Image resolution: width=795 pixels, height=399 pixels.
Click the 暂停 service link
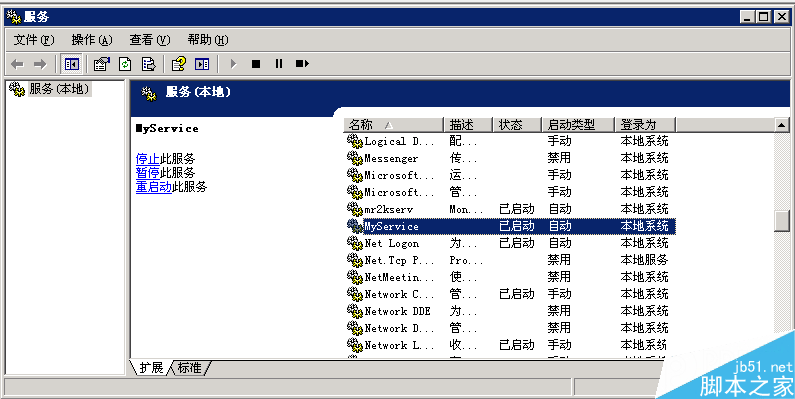[148, 173]
